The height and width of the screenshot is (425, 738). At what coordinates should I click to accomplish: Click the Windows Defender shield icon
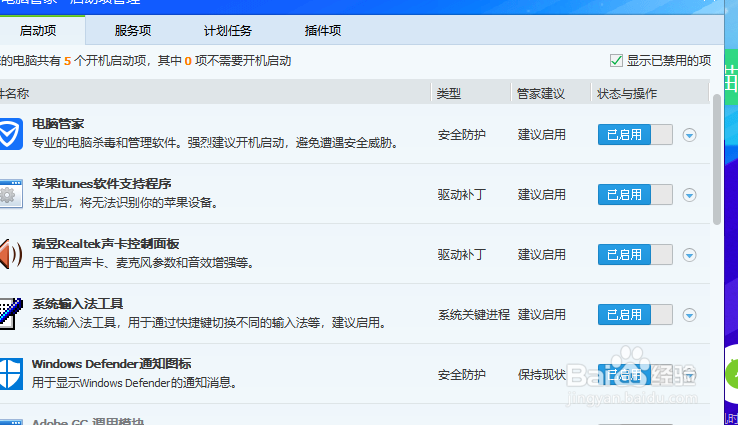[x=11, y=374]
